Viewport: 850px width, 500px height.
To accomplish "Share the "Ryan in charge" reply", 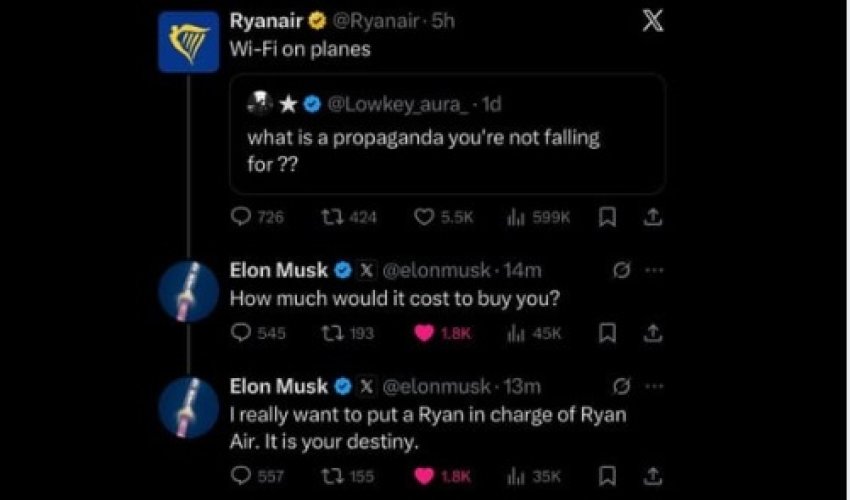I will (651, 477).
